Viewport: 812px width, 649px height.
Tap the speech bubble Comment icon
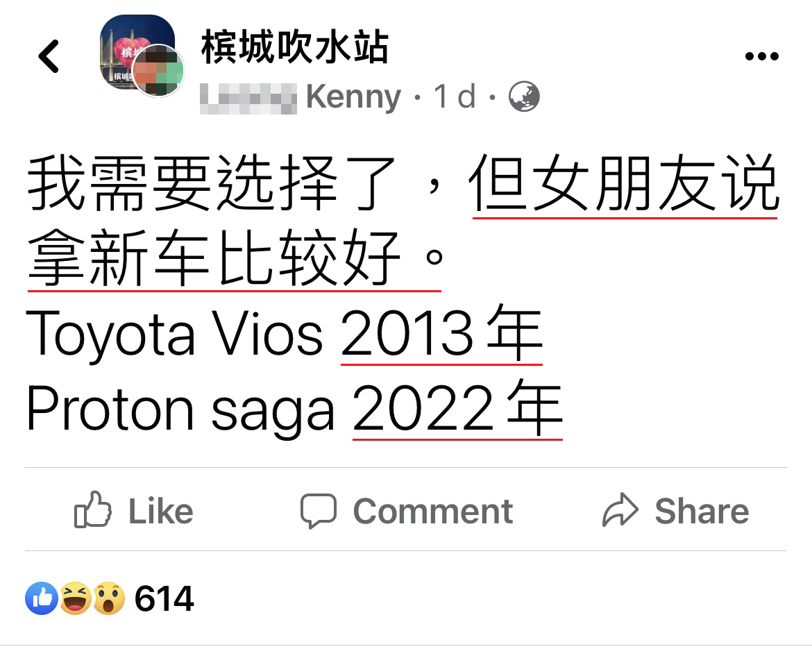click(318, 512)
